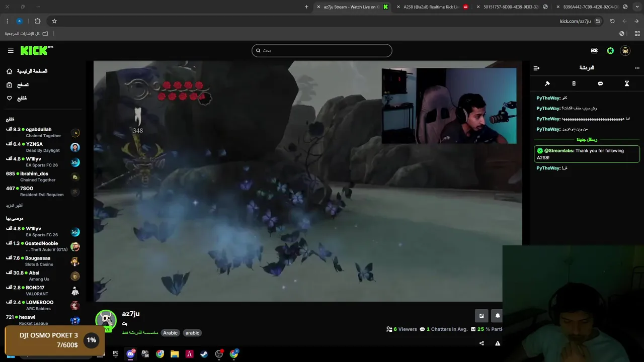The height and width of the screenshot is (362, 644).
Task: Toggle the bookmark star for this page
Action: tap(54, 21)
